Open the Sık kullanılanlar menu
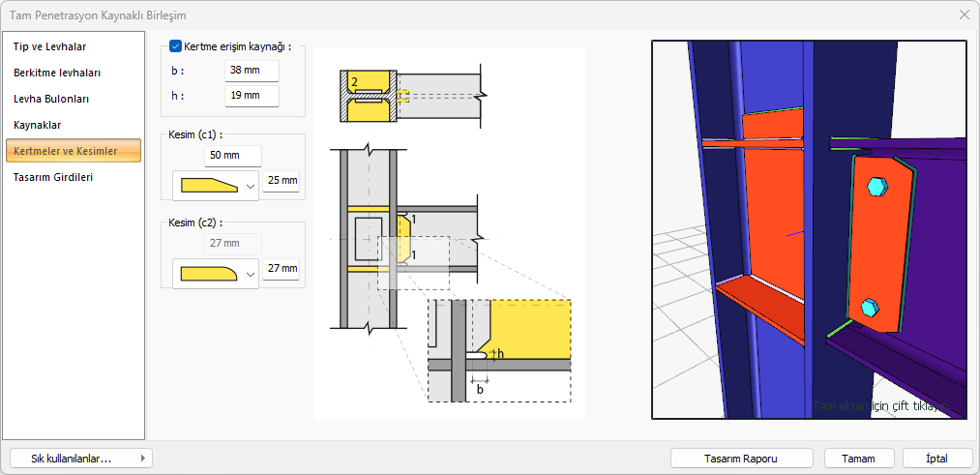The width and height of the screenshot is (980, 475). tap(81, 459)
